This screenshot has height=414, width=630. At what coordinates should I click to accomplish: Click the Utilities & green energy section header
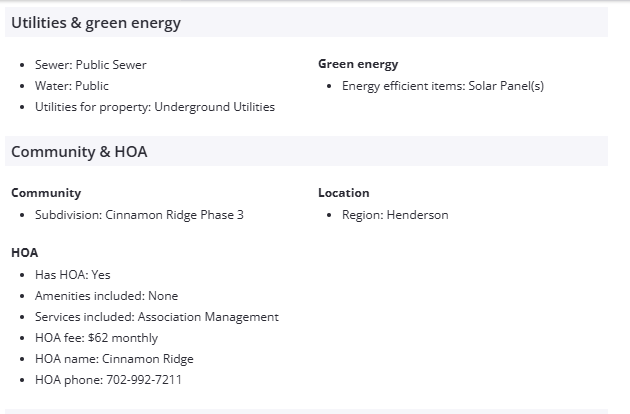96,22
